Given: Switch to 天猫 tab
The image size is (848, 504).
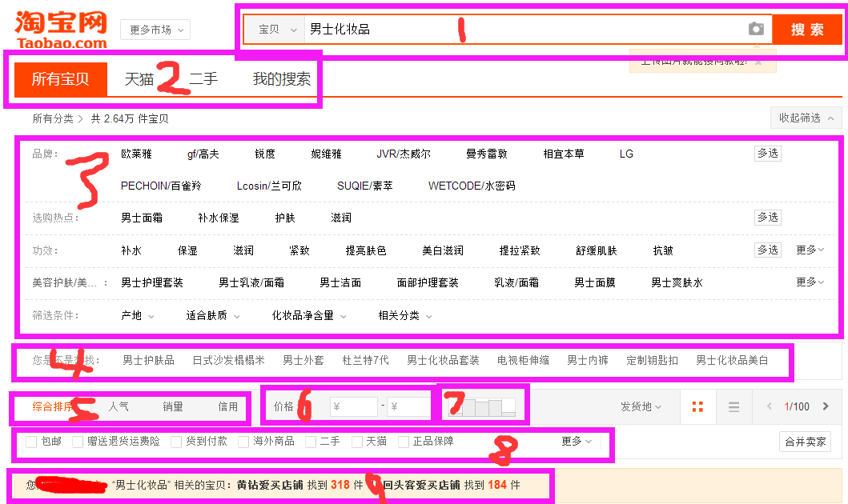Looking at the screenshot, I should click(139, 79).
